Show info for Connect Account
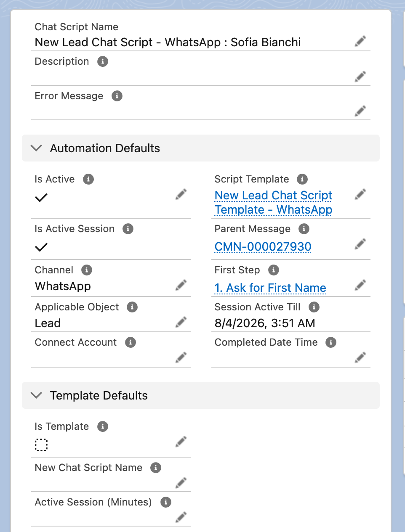The width and height of the screenshot is (405, 532). point(131,342)
